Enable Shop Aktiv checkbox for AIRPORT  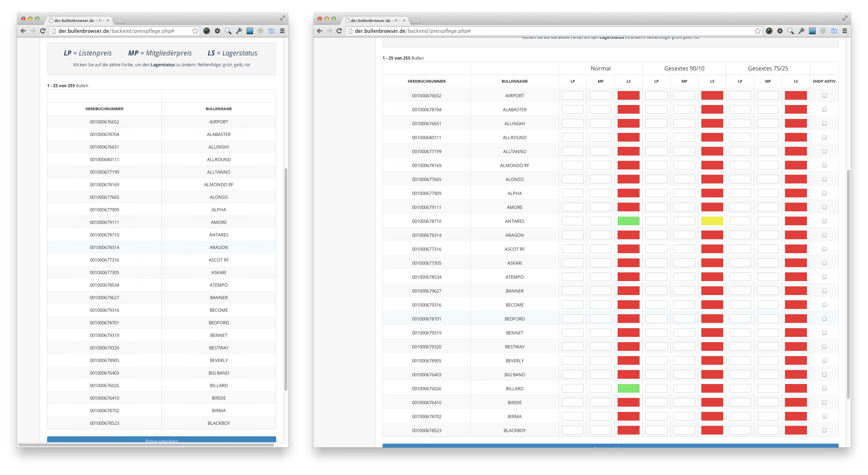point(824,96)
